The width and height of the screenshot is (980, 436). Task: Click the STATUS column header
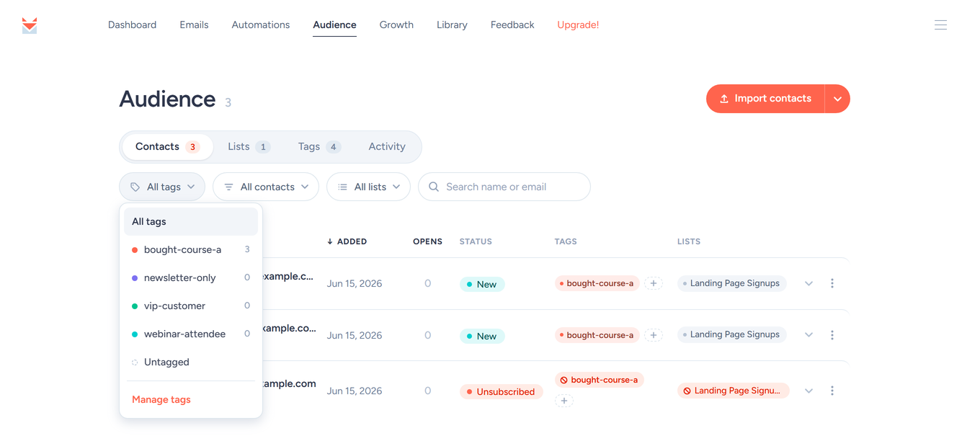click(x=476, y=241)
